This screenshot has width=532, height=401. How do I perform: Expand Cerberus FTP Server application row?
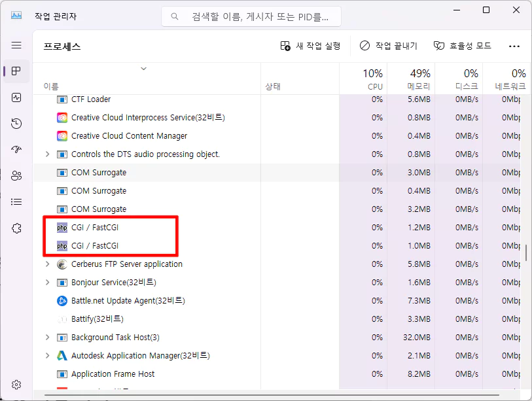[x=48, y=264]
